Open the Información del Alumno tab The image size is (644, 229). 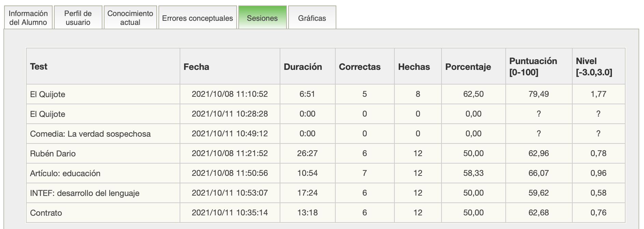coord(28,18)
